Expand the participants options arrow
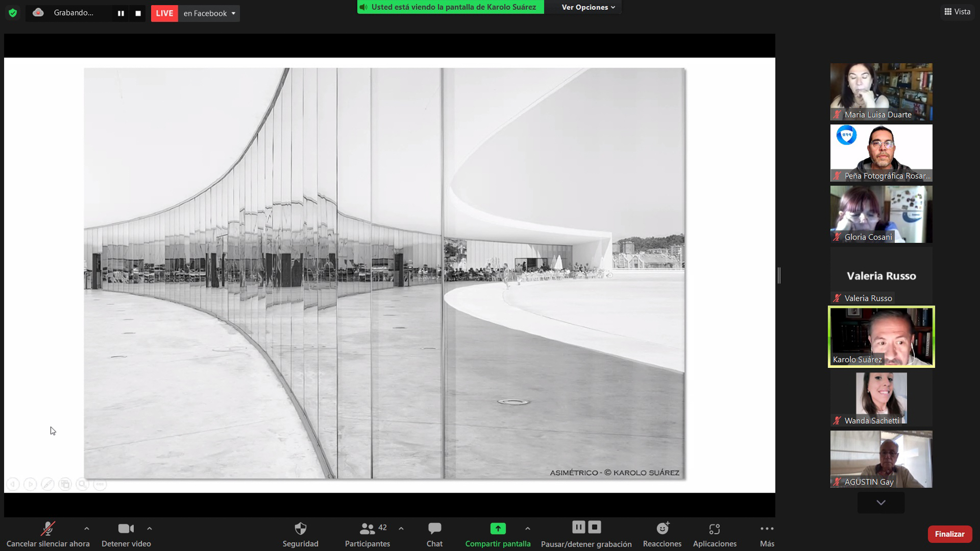Viewport: 980px width, 551px height. pyautogui.click(x=401, y=528)
